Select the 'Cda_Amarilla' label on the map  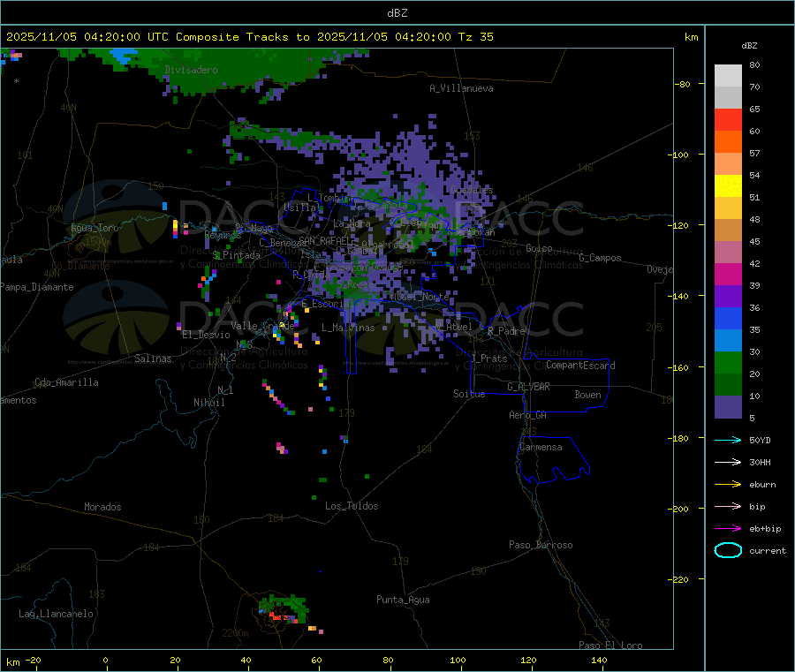(66, 382)
